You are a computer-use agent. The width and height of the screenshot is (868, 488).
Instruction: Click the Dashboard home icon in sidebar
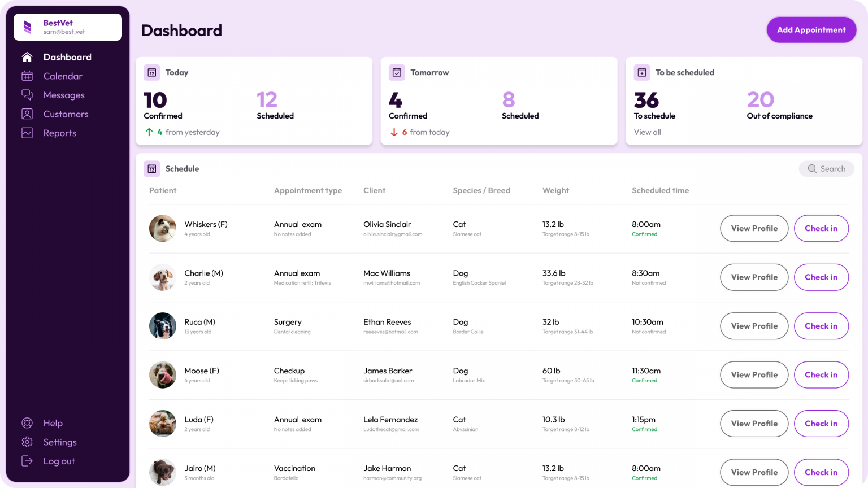(x=27, y=57)
